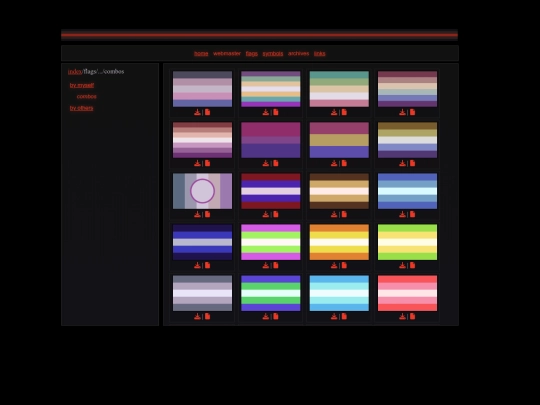View the brown, tan and white flag image
This screenshot has height=405, width=540.
pyautogui.click(x=339, y=191)
